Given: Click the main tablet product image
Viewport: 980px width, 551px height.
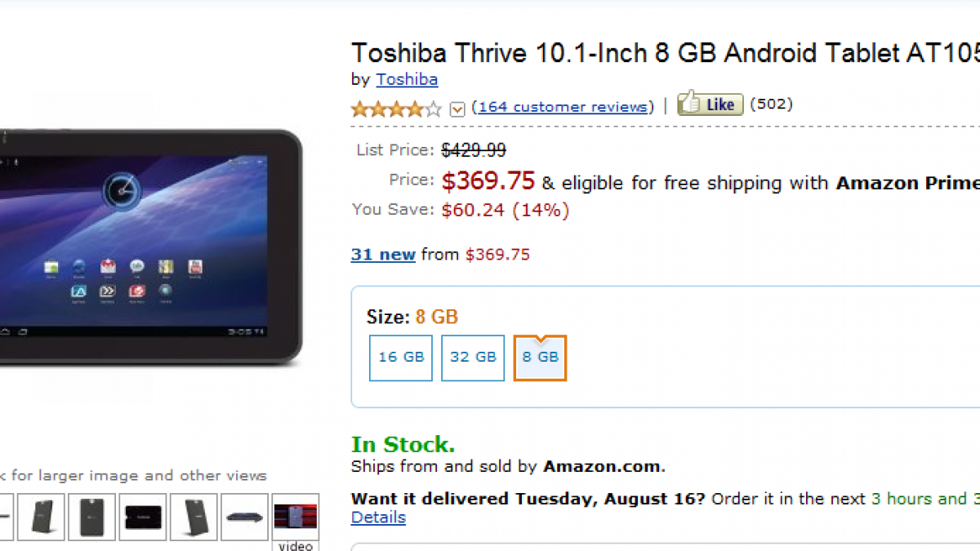Looking at the screenshot, I should tap(147, 245).
